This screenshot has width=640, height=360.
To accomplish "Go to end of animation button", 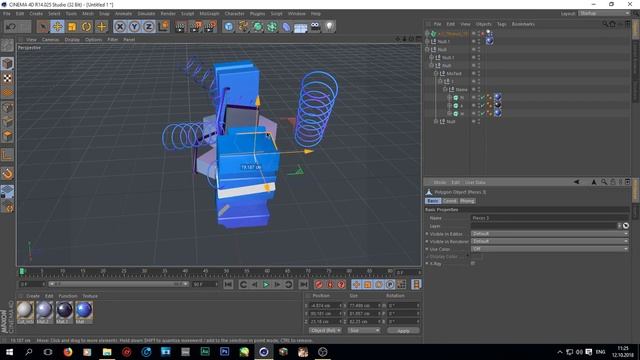I will [x=303, y=284].
